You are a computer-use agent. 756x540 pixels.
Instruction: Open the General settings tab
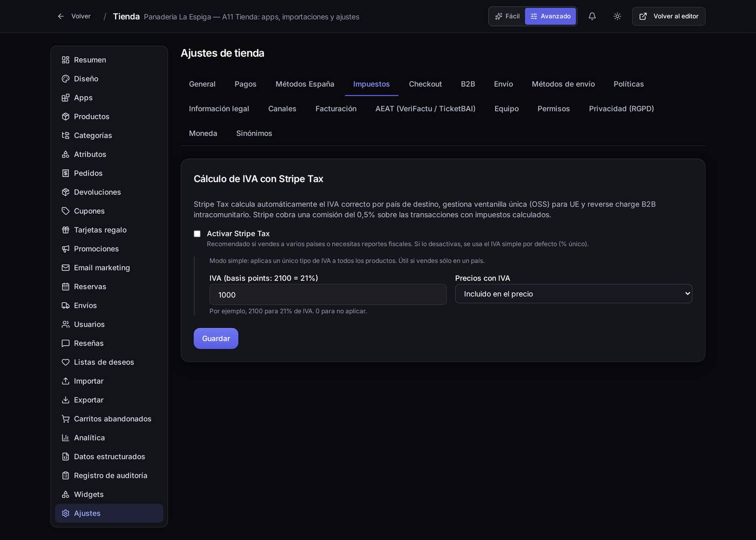(202, 84)
